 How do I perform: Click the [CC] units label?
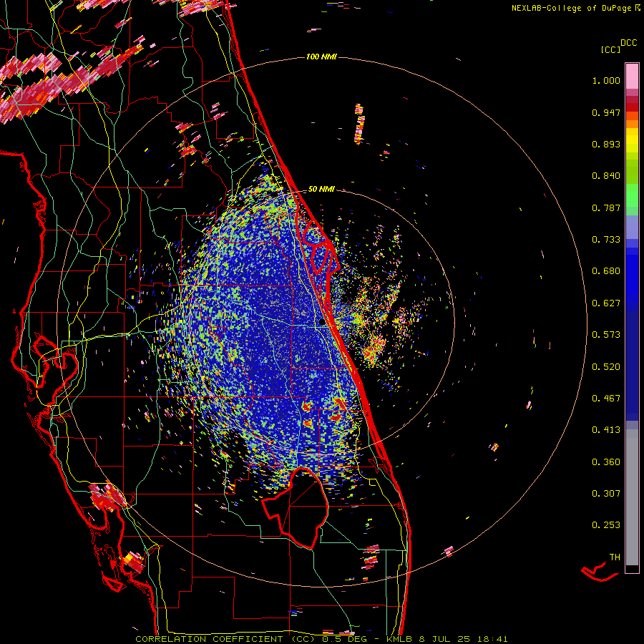pos(610,49)
